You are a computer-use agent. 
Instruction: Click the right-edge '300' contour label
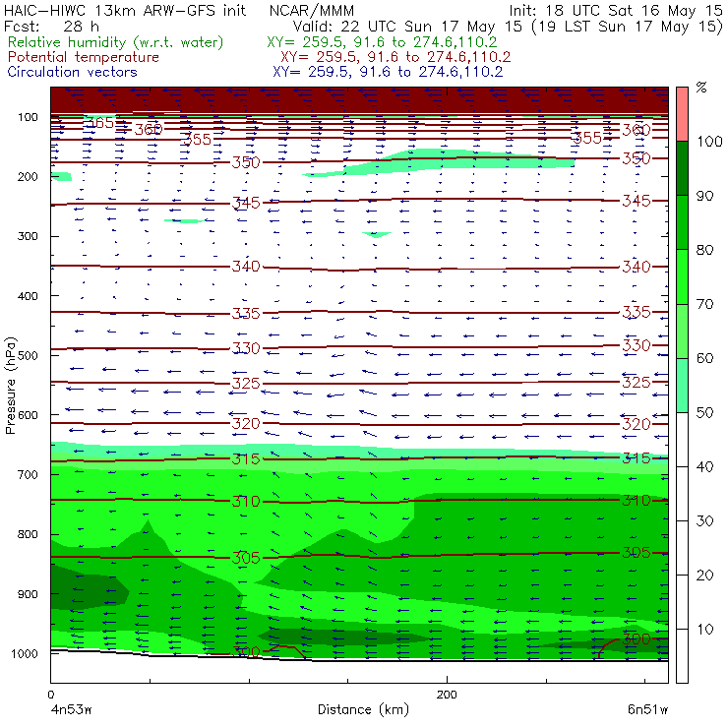[637, 639]
